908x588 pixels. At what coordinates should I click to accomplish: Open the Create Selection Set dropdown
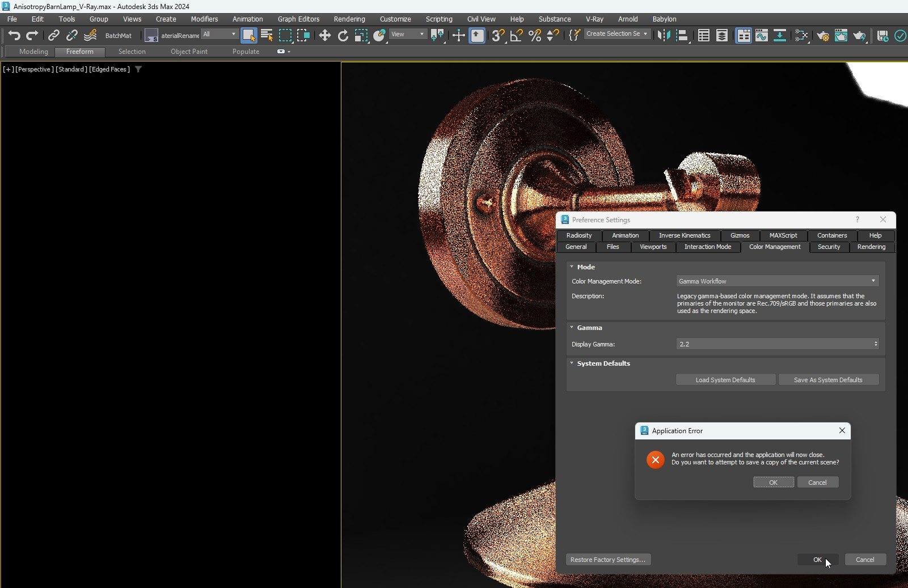coord(616,34)
